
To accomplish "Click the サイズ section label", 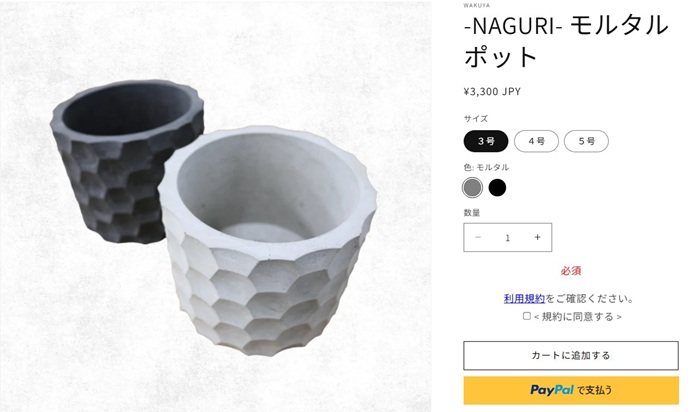I will [x=476, y=119].
